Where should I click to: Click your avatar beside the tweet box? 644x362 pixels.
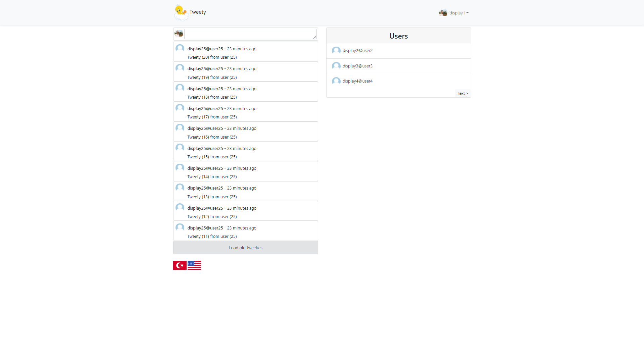click(x=179, y=34)
